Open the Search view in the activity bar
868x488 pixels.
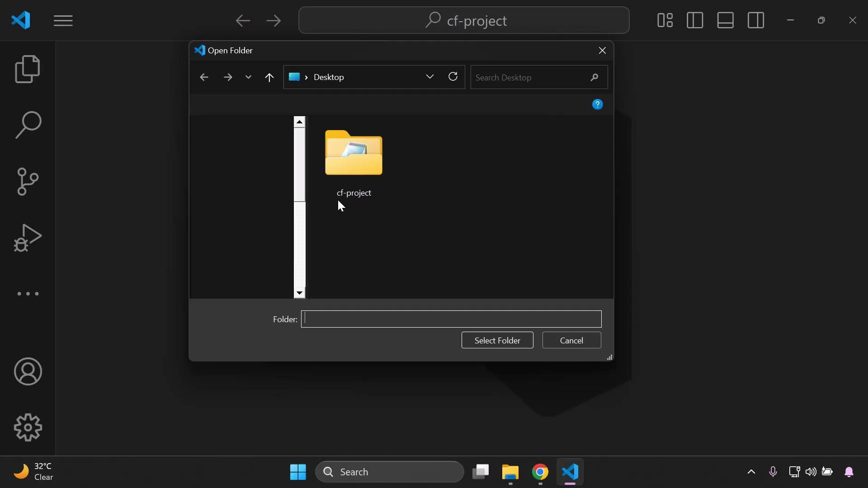click(28, 125)
